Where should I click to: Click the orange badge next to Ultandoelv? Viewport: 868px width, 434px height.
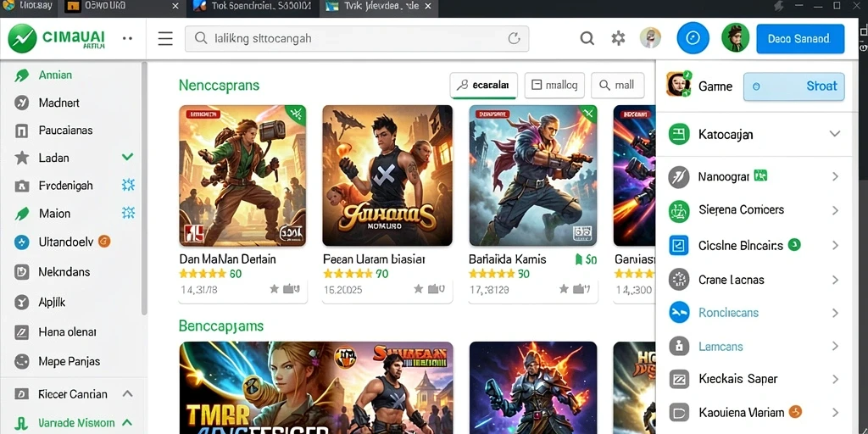pyautogui.click(x=104, y=242)
